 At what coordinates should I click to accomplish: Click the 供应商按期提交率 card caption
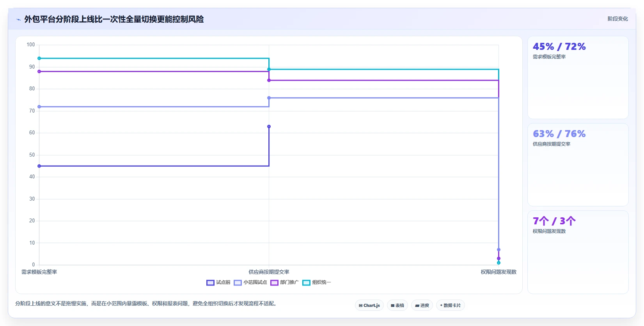point(552,144)
